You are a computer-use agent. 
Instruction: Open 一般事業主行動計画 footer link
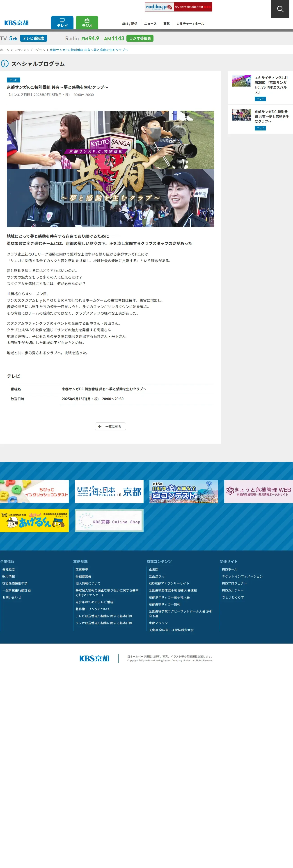[x=16, y=590]
